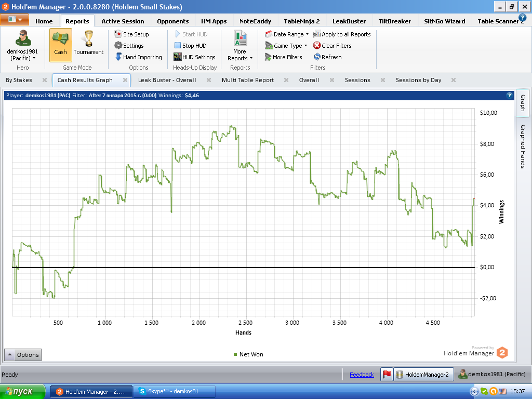Select the Reports ribbon tab

click(77, 21)
